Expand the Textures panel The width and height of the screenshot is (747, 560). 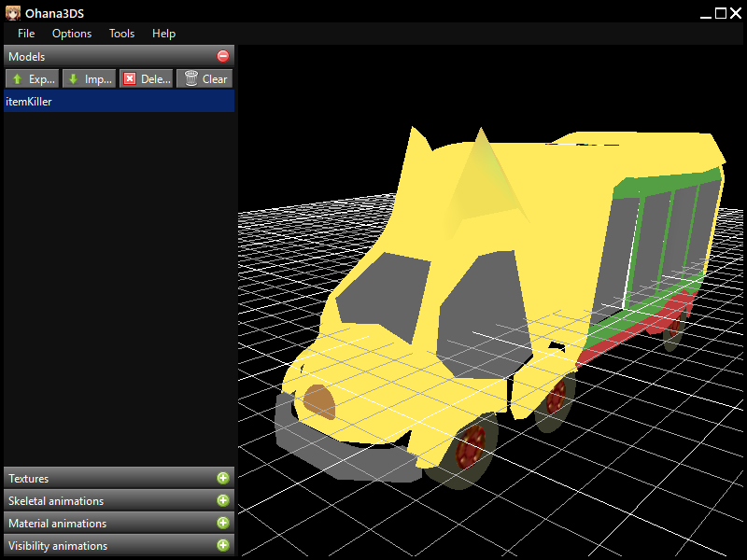[x=223, y=478]
